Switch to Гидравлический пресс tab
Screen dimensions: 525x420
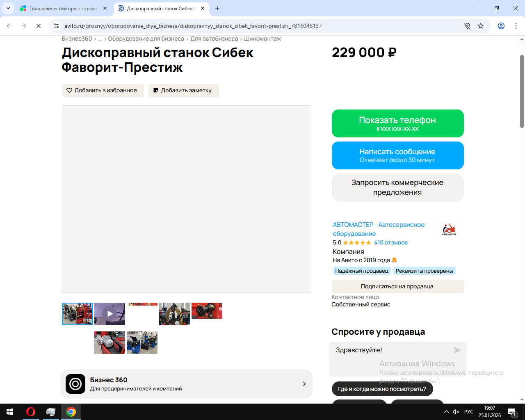point(63,8)
